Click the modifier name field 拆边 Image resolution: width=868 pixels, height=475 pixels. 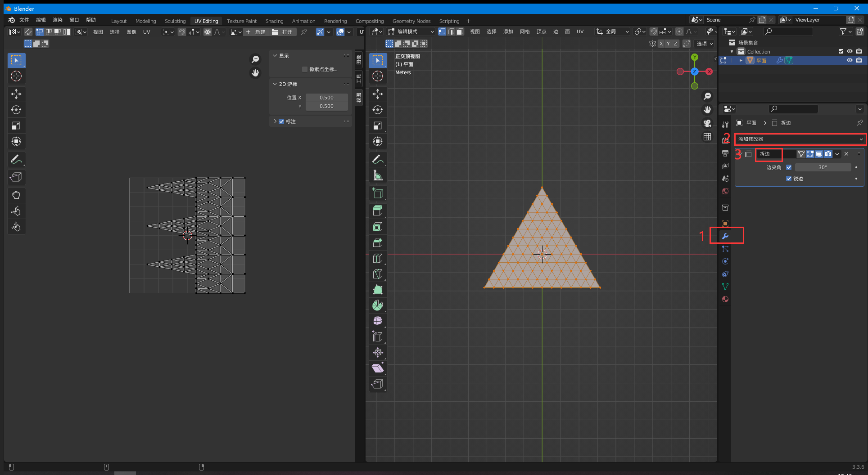776,154
